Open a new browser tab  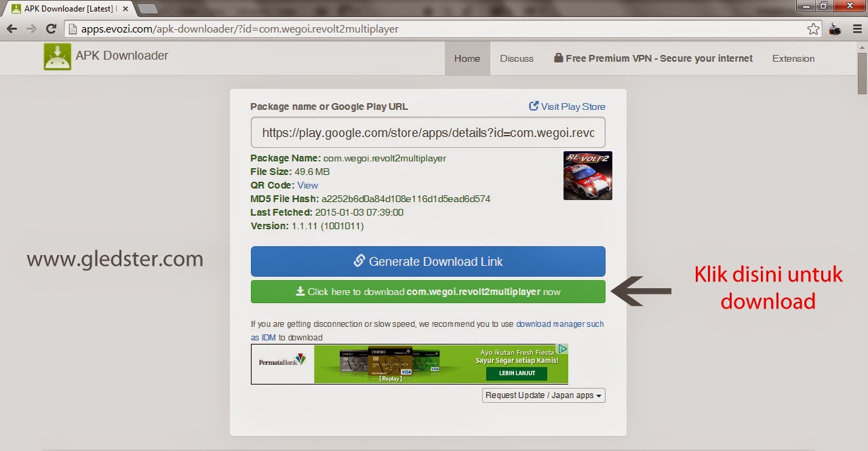pyautogui.click(x=148, y=9)
